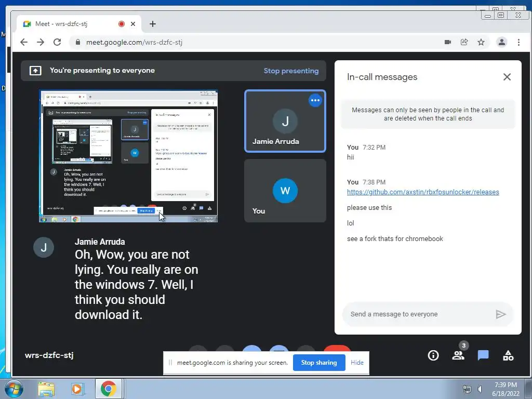The height and width of the screenshot is (399, 532).
Task: Bookmark this page with the star icon
Action: pos(481,42)
